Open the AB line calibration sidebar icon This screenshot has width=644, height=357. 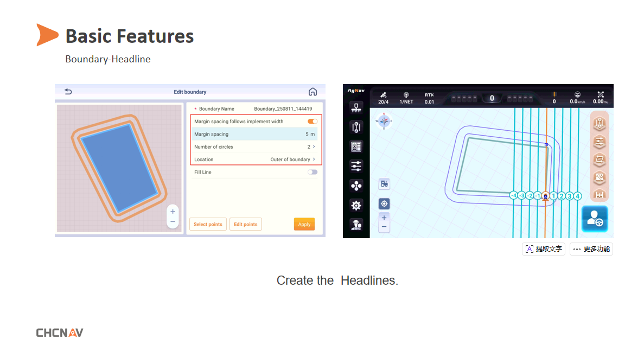pos(356,127)
